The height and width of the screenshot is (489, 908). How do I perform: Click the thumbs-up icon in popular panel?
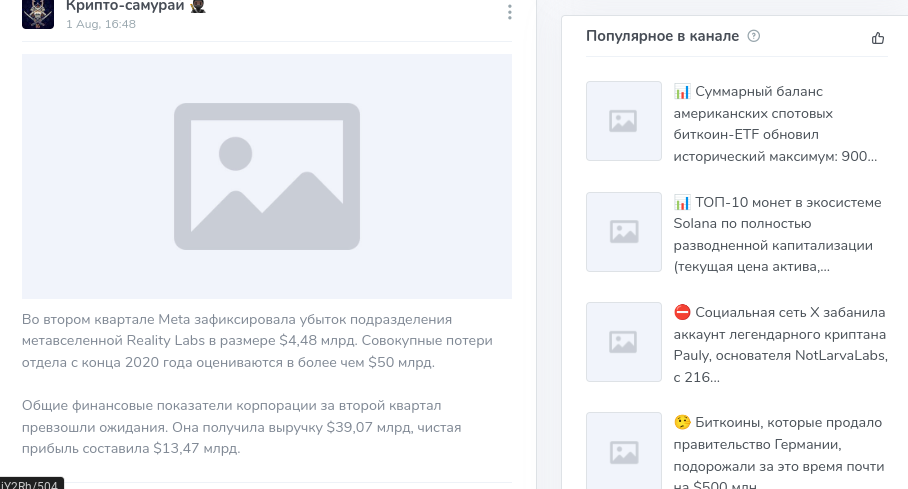tap(878, 38)
